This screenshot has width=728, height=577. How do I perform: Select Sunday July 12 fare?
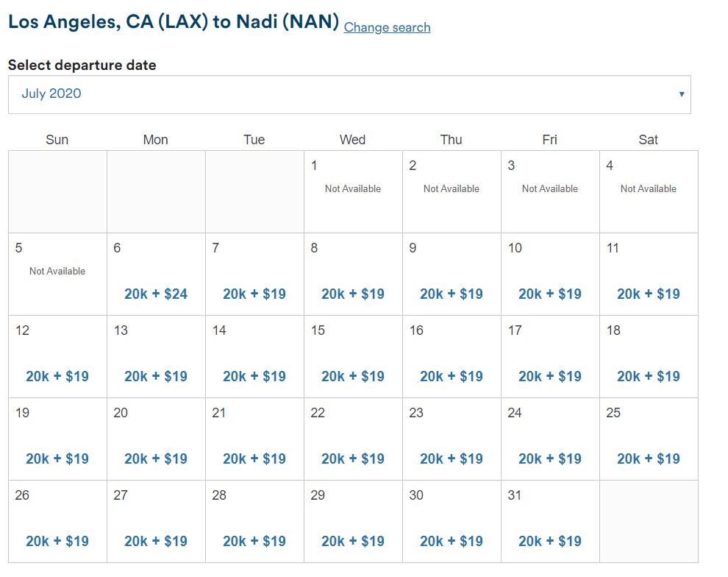(x=57, y=376)
